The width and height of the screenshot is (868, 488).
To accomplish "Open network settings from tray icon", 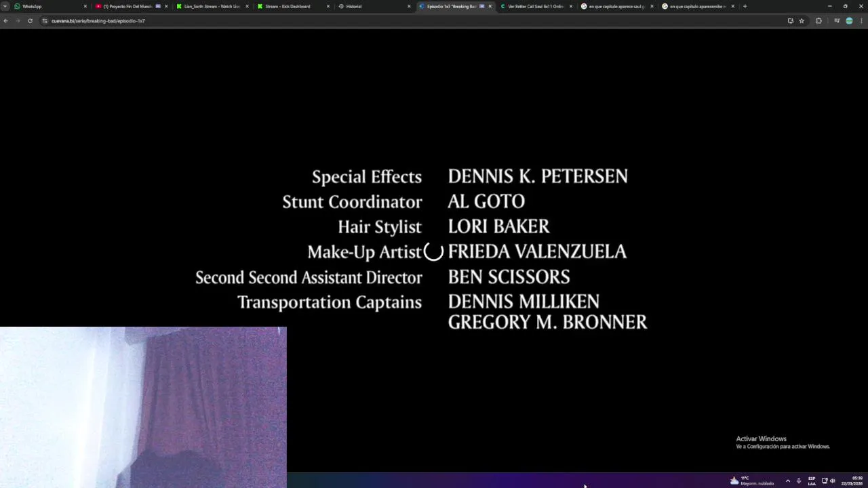I will (x=825, y=481).
